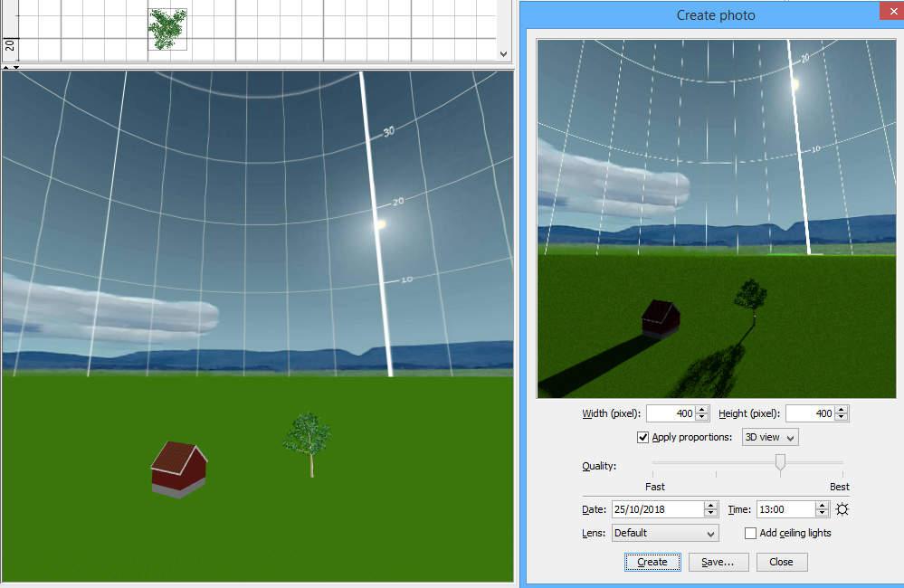
Task: Click the sun icon next to the Time field
Action: click(x=842, y=509)
